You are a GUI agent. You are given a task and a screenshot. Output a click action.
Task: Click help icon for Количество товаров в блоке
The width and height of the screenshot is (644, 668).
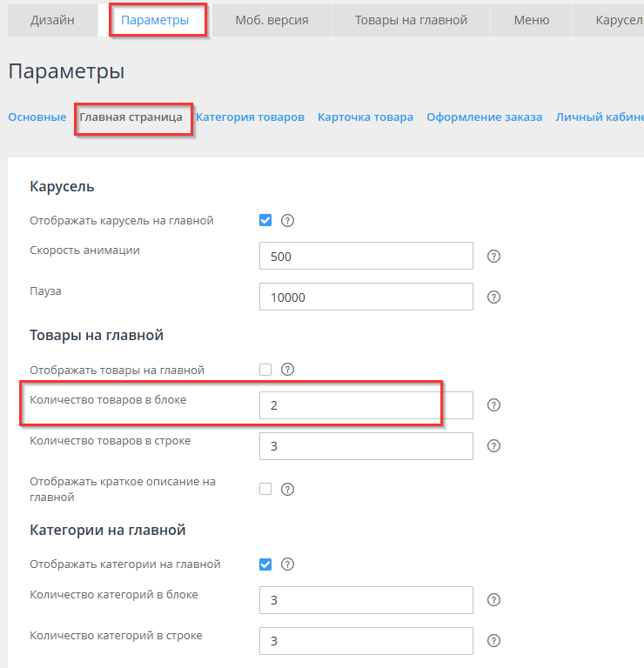coord(493,404)
